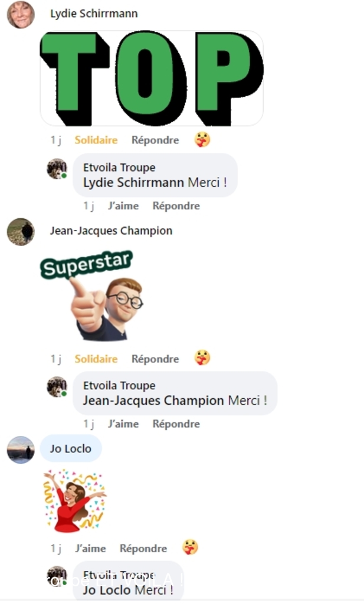The height and width of the screenshot is (604, 364).
Task: Click care reaction emoji under TOP image
Action: click(x=202, y=139)
